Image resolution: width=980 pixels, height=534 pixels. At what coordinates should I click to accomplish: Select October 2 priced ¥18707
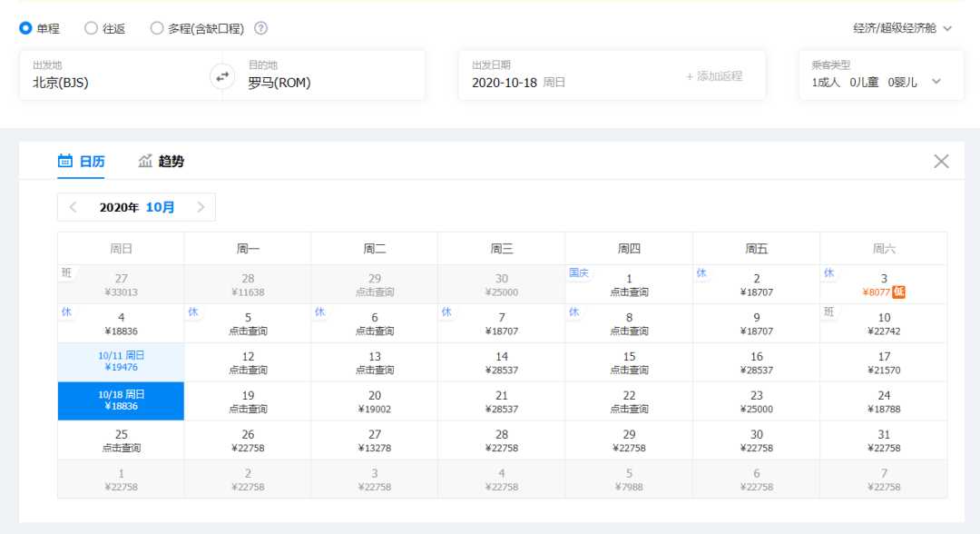point(756,284)
